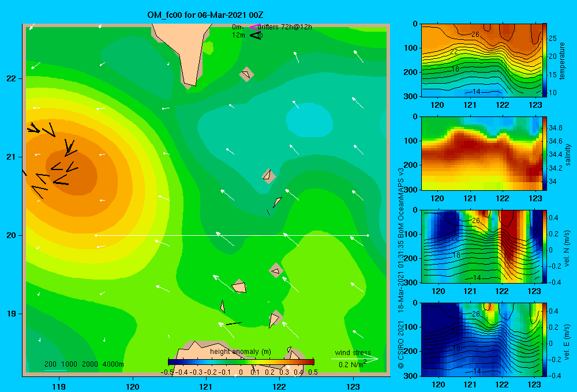Open the eastward velocity section panel
The height and width of the screenshot is (392, 577).
tap(482, 340)
